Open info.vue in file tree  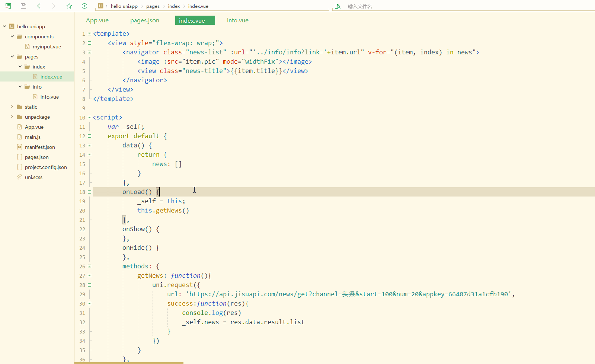[x=49, y=97]
